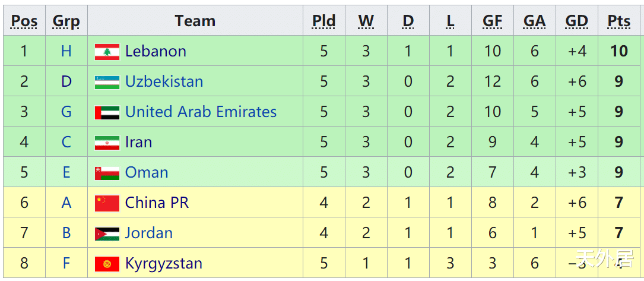
Task: Open the Lebanon team link
Action: click(x=156, y=52)
